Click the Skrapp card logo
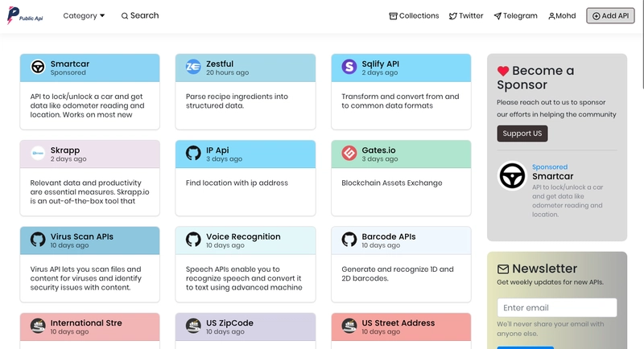The width and height of the screenshot is (644, 349). 38,153
